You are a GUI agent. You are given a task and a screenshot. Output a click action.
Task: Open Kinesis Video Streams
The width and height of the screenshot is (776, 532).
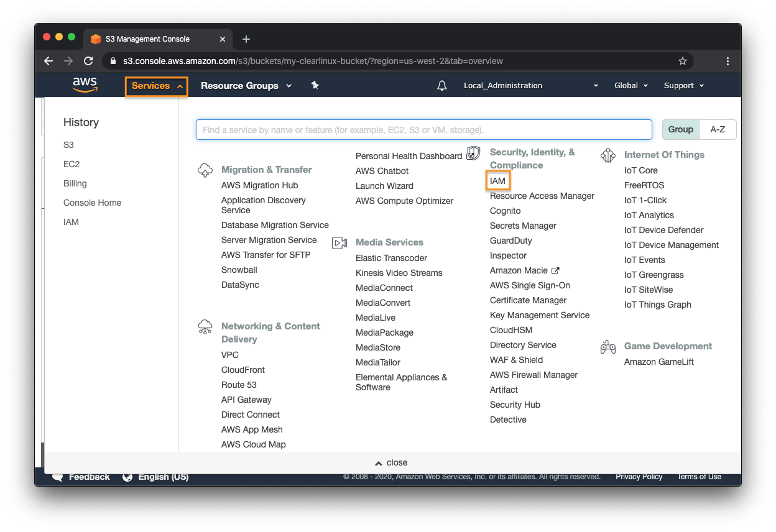[399, 273]
